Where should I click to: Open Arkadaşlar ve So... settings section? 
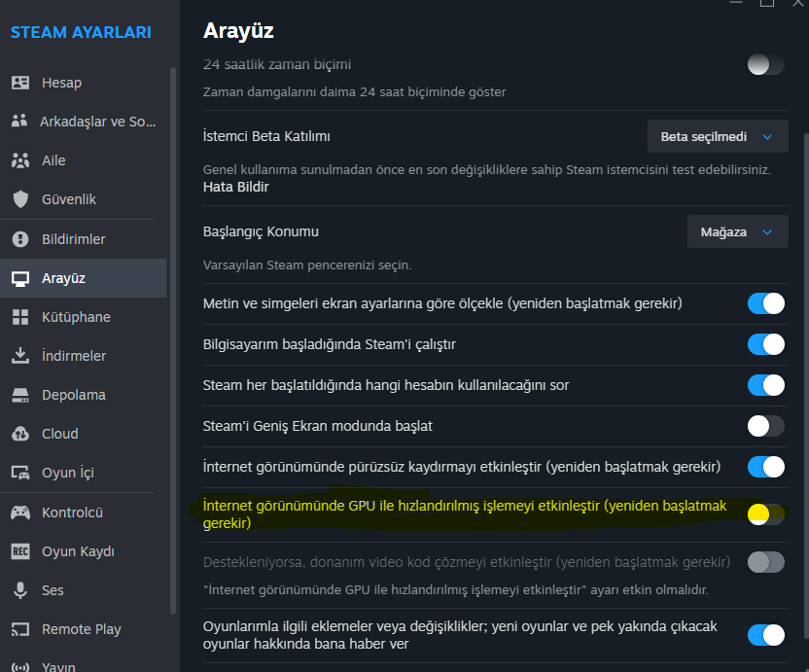83,122
